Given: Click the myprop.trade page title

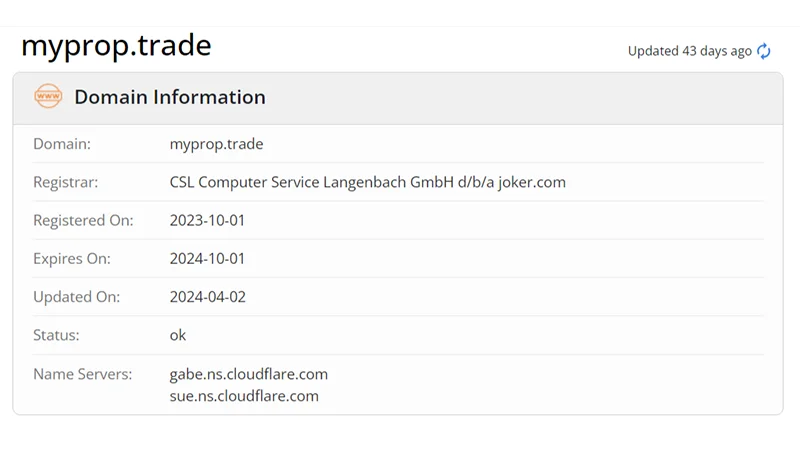Looking at the screenshot, I should click(x=116, y=46).
